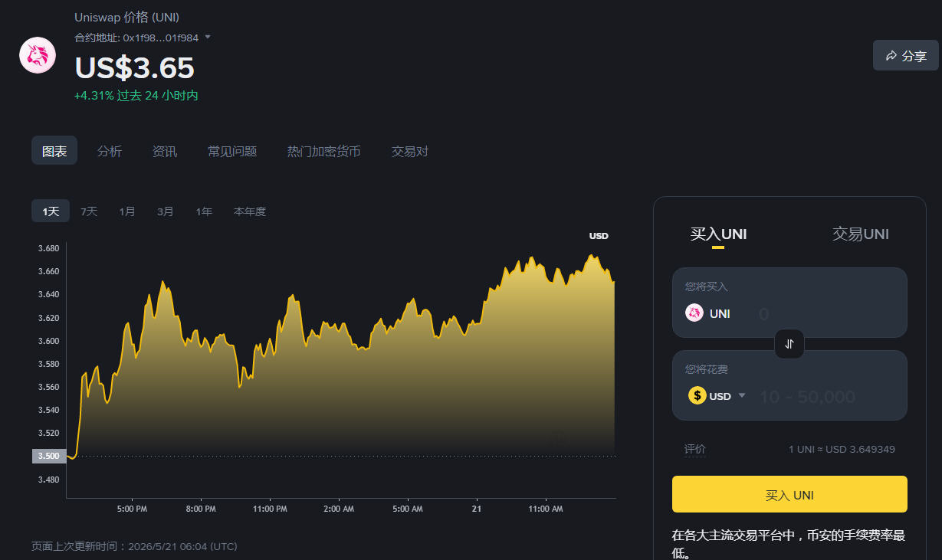The image size is (942, 560).
Task: Click the 您将买入 field label
Action: [707, 287]
